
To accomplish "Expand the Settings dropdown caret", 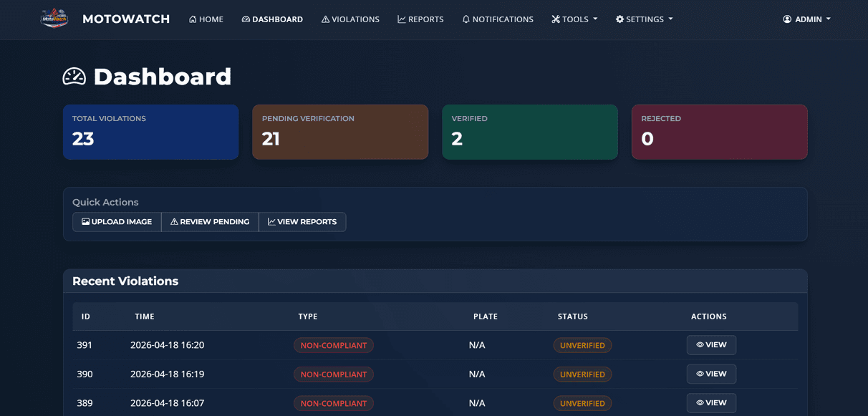I will [671, 19].
